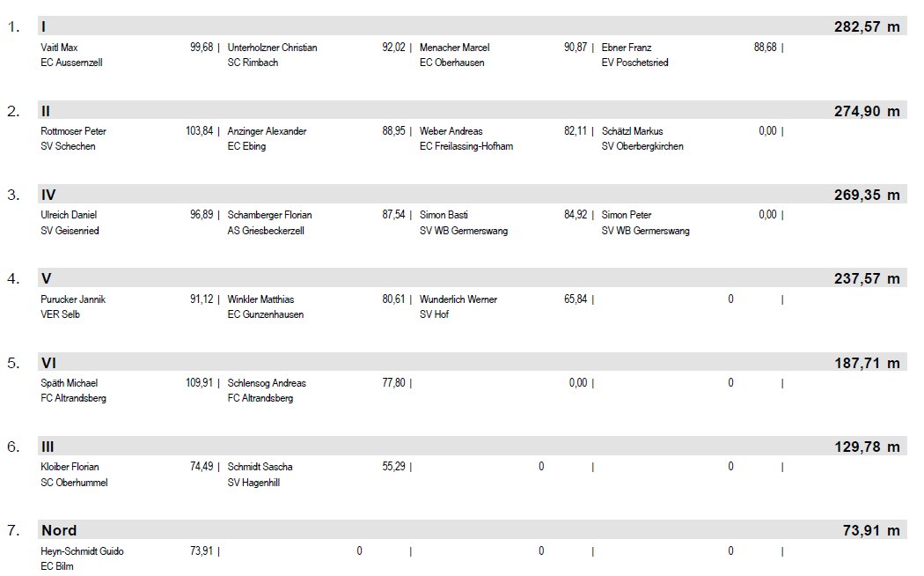The image size is (924, 576).
Task: Click the total distance 274,90 m
Action: point(866,111)
